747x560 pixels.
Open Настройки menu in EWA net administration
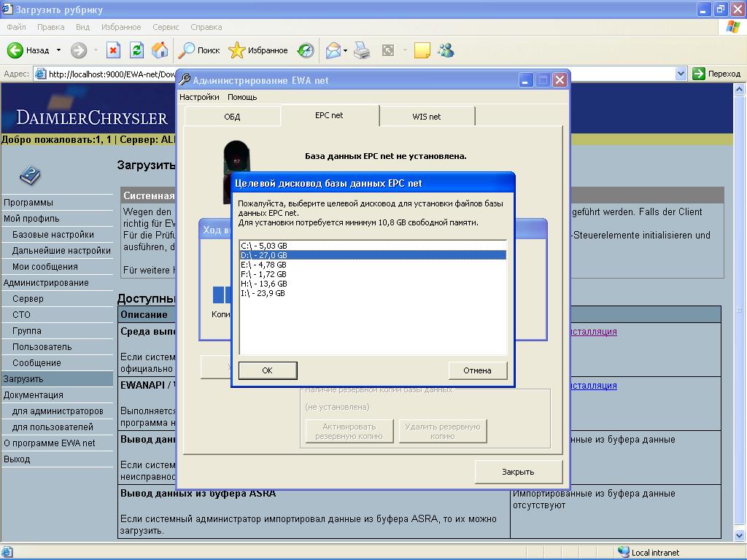(199, 97)
